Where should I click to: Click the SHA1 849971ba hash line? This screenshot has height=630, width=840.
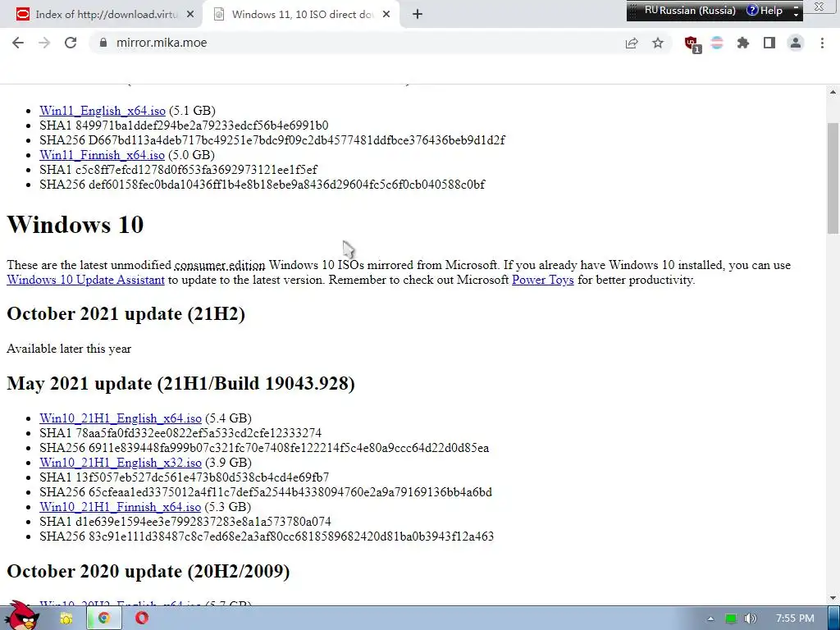click(184, 126)
